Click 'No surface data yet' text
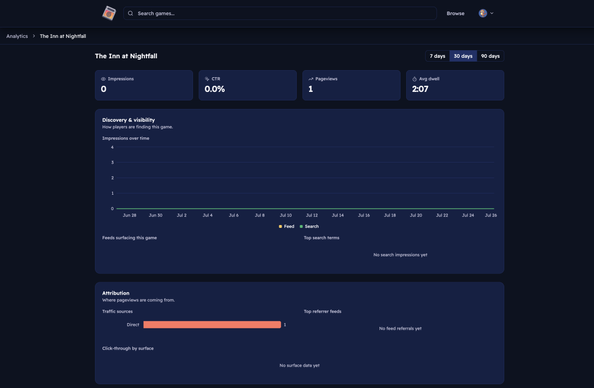Viewport: 594px width, 388px height. 299,365
